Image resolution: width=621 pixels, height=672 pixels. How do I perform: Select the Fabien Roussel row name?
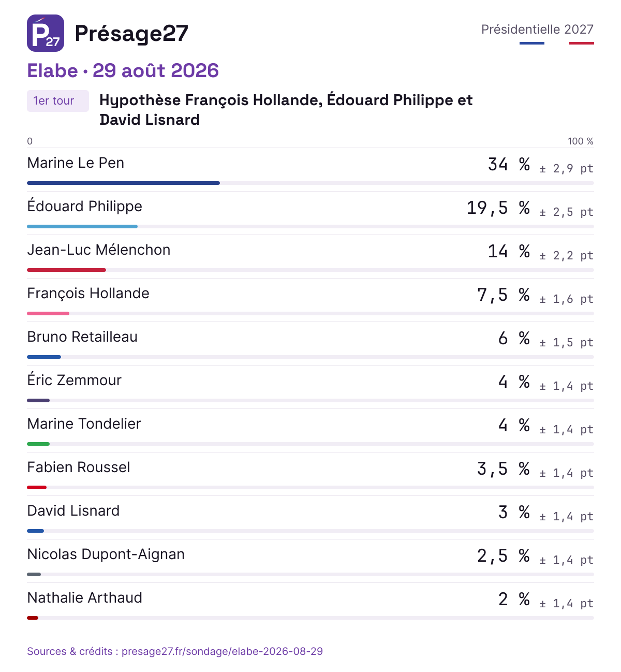pyautogui.click(x=79, y=468)
